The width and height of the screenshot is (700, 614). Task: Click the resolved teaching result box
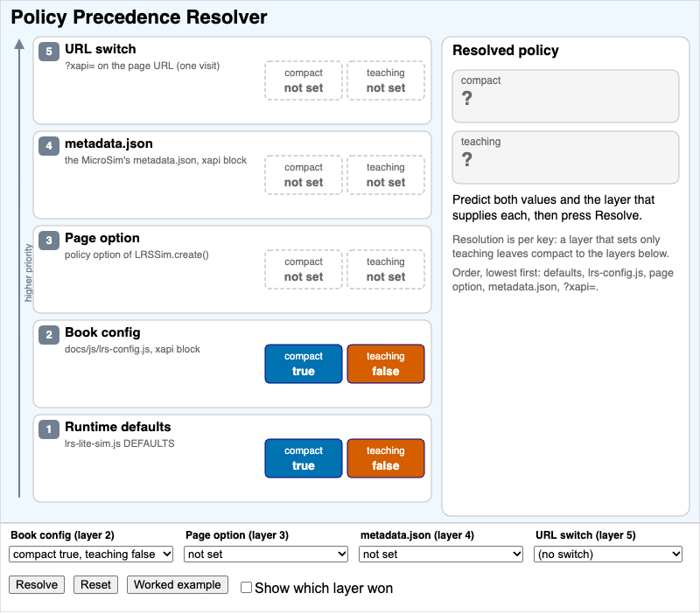click(x=565, y=157)
